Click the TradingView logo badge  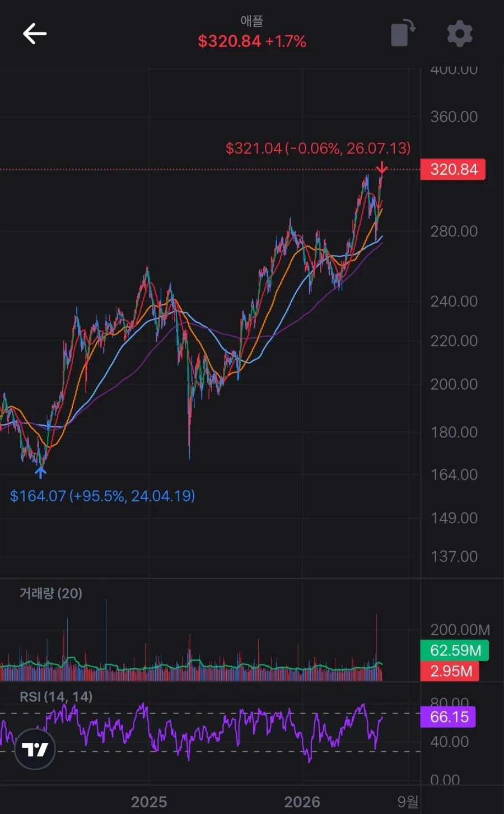[35, 748]
